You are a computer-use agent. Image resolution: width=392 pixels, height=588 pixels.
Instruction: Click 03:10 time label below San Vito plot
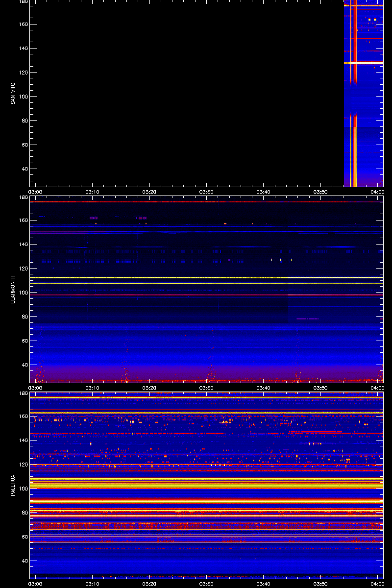click(92, 192)
